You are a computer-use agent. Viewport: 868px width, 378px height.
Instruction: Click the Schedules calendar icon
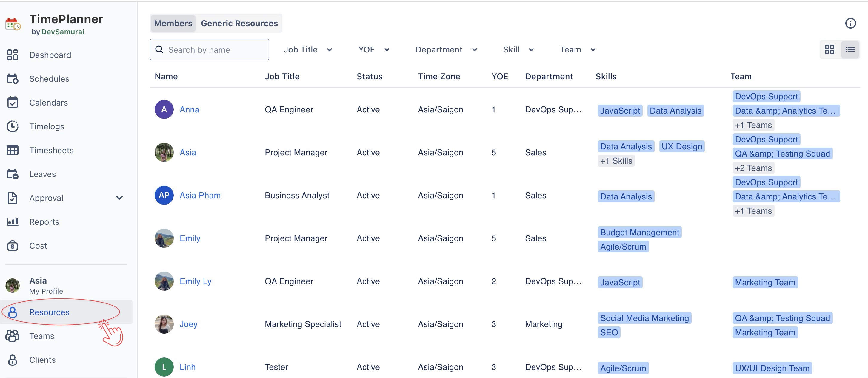13,79
